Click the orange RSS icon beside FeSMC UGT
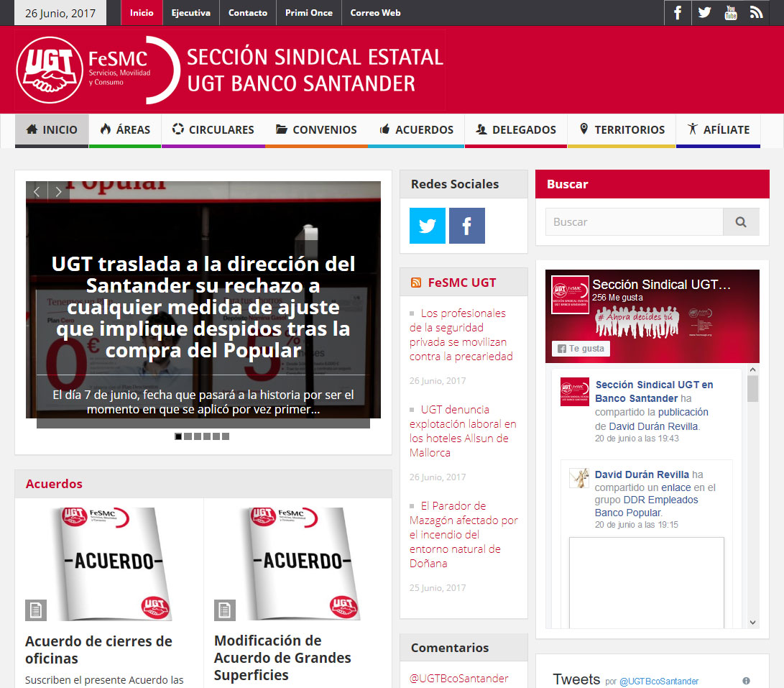Image resolution: width=784 pixels, height=688 pixels. click(416, 283)
